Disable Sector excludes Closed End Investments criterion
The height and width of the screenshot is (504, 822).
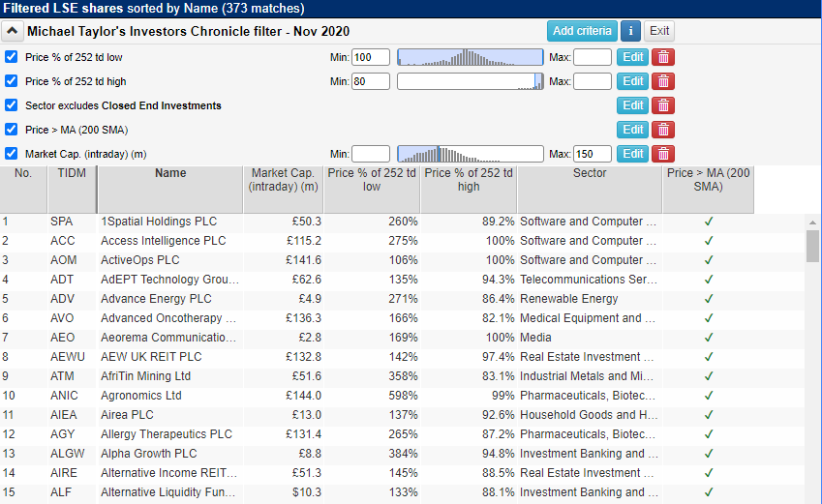coord(11,104)
